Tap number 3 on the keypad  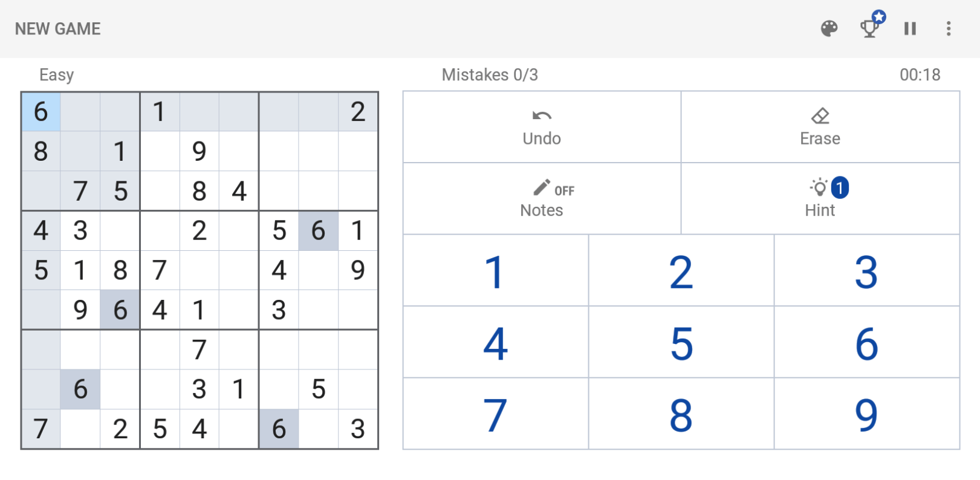click(866, 270)
